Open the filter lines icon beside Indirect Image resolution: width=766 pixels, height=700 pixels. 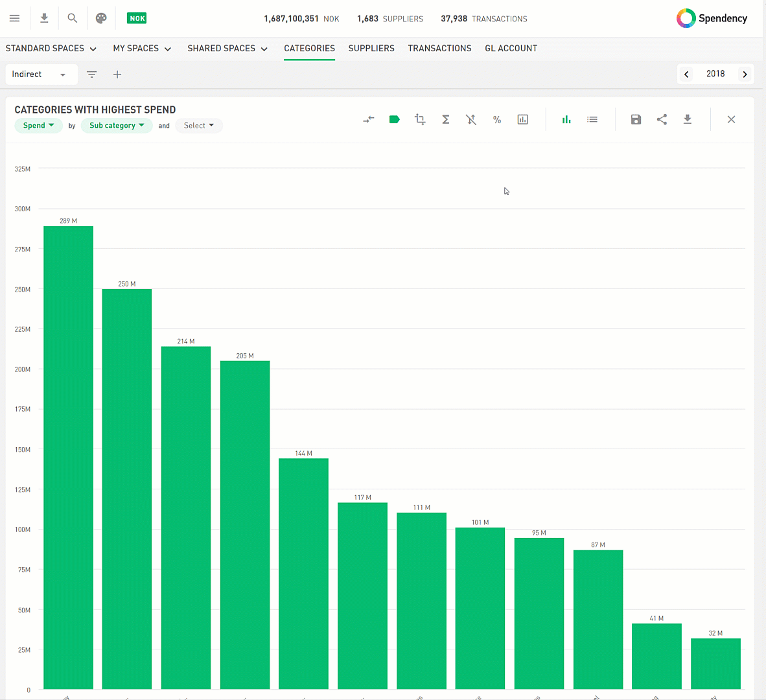(x=92, y=75)
